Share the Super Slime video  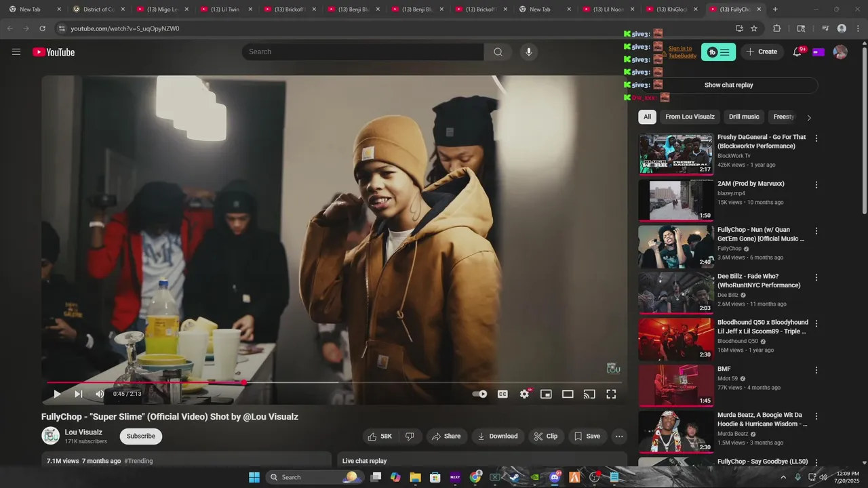tap(446, 436)
